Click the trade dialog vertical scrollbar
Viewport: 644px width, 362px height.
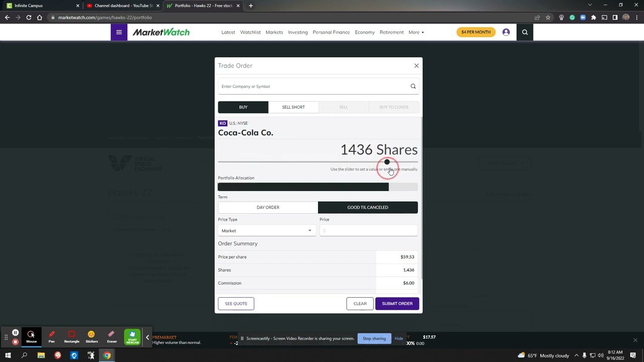coord(421,199)
